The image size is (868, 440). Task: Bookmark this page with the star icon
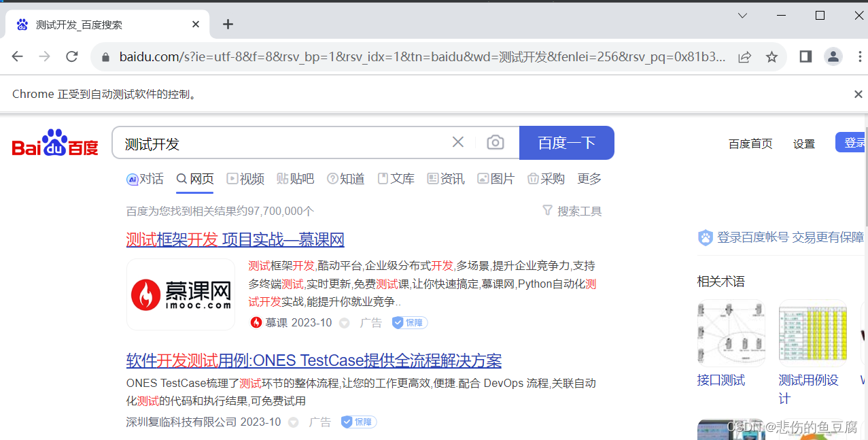coord(771,57)
